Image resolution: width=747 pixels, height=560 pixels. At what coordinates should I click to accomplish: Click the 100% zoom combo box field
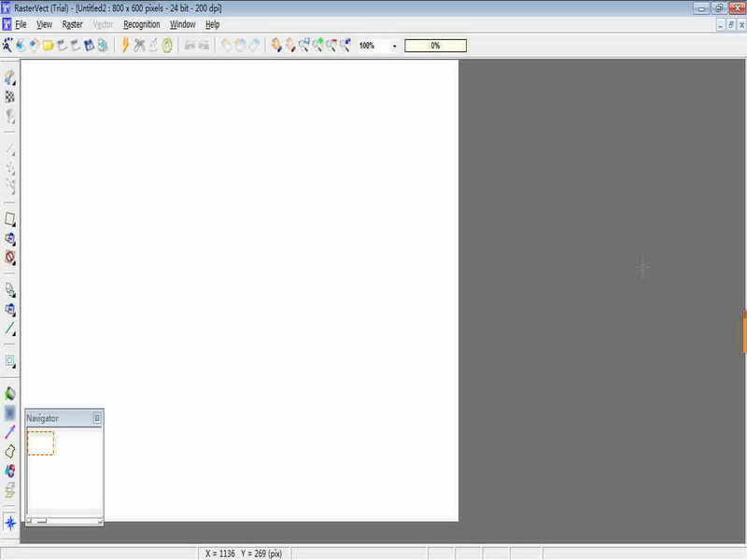coord(379,46)
